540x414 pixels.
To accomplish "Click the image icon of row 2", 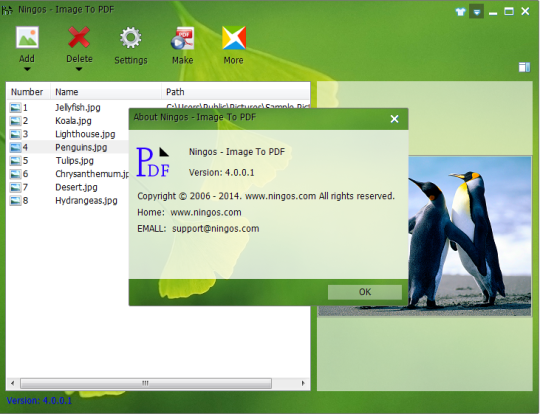I will (x=15, y=121).
